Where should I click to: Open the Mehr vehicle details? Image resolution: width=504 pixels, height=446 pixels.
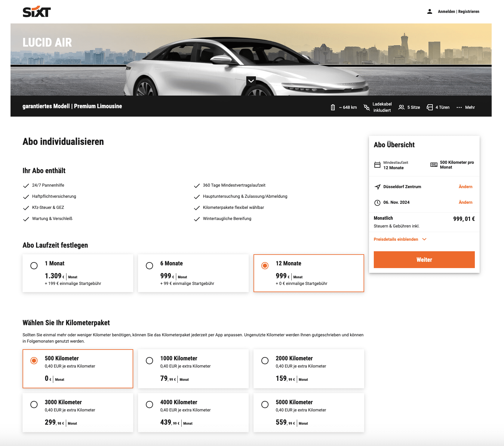click(x=466, y=107)
